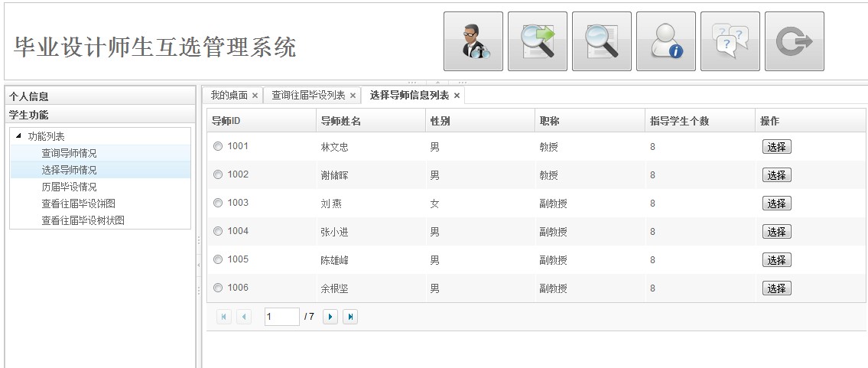This screenshot has height=368, width=868.
Task: Select radio button for advisor 1004
Action: point(218,231)
